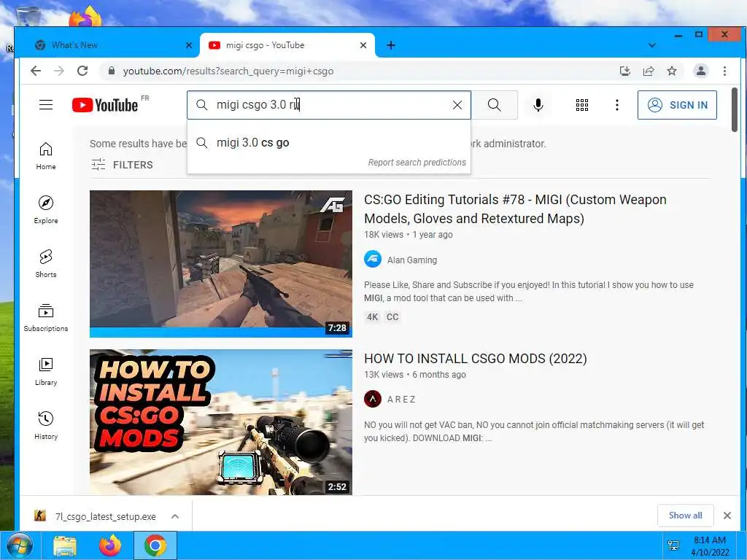Open the YouTube apps grid icon
Image resolution: width=747 pixels, height=560 pixels.
pos(581,105)
